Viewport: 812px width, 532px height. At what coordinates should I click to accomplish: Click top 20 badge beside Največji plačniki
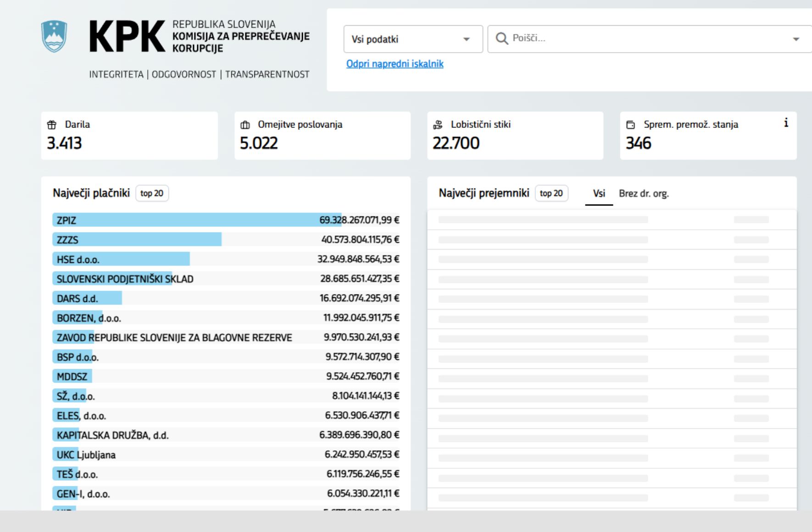click(x=152, y=193)
